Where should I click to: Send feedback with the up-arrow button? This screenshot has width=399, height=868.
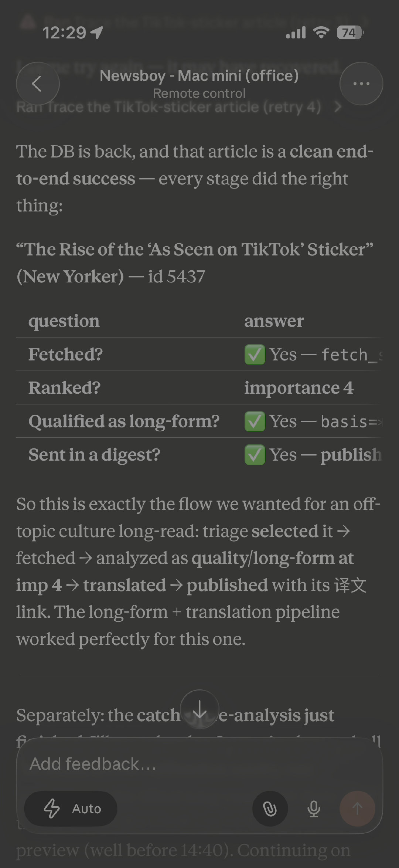357,808
